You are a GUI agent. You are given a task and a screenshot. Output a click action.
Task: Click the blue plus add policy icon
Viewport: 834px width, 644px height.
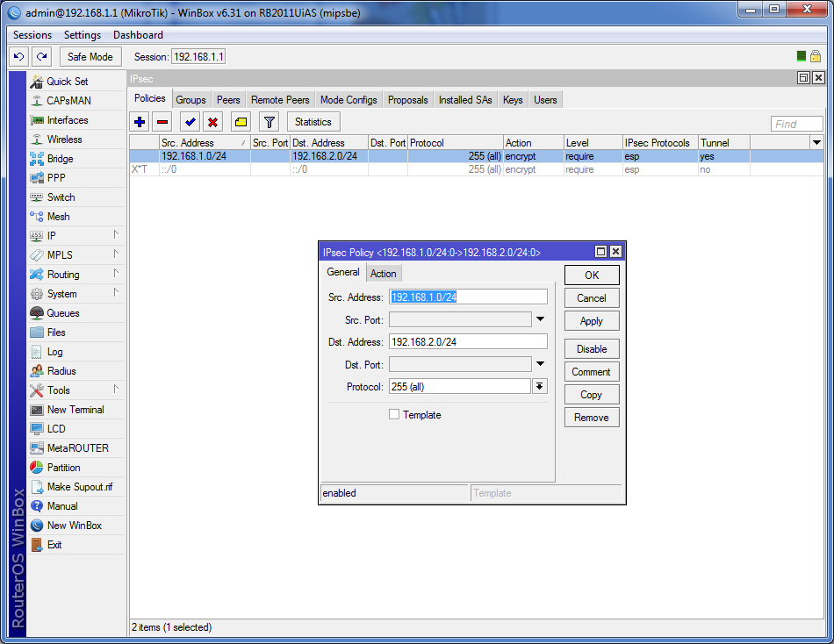click(x=140, y=122)
